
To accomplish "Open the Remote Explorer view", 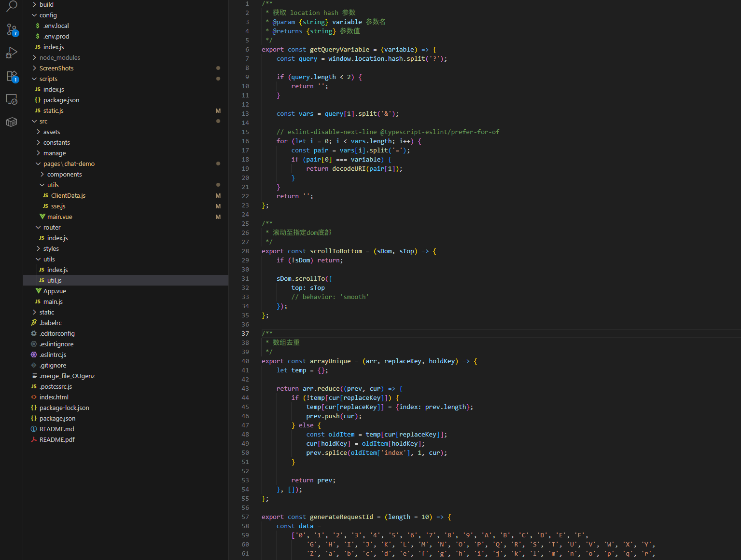I will [x=12, y=99].
